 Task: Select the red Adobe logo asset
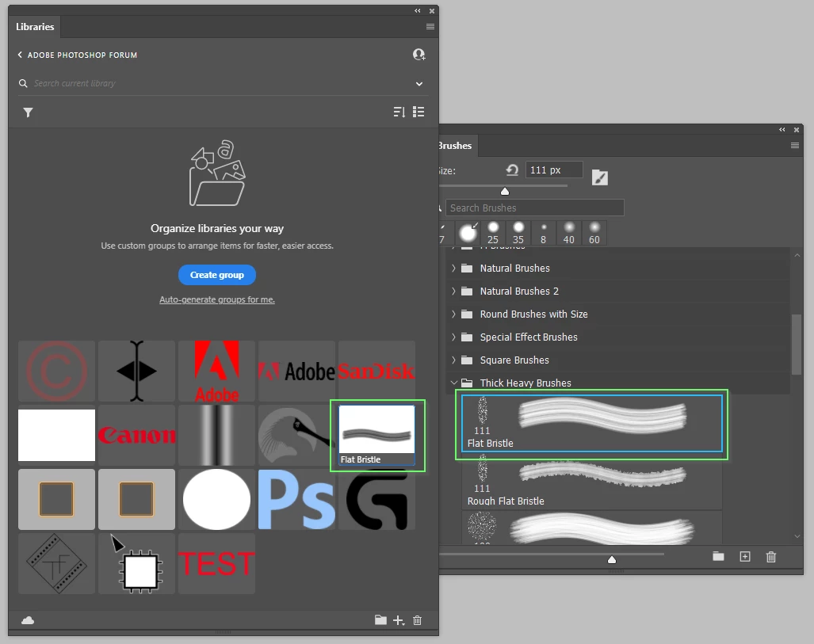[217, 371]
